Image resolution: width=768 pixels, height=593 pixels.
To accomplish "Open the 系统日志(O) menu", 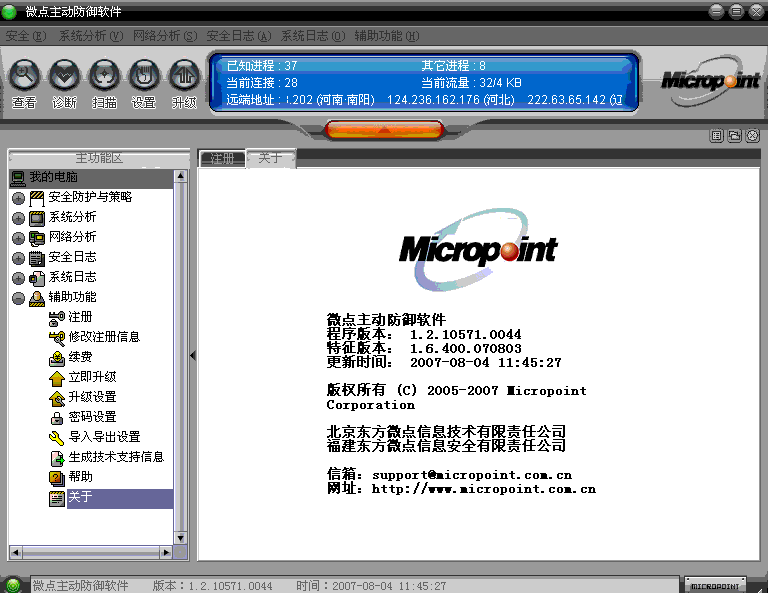I will pyautogui.click(x=313, y=36).
